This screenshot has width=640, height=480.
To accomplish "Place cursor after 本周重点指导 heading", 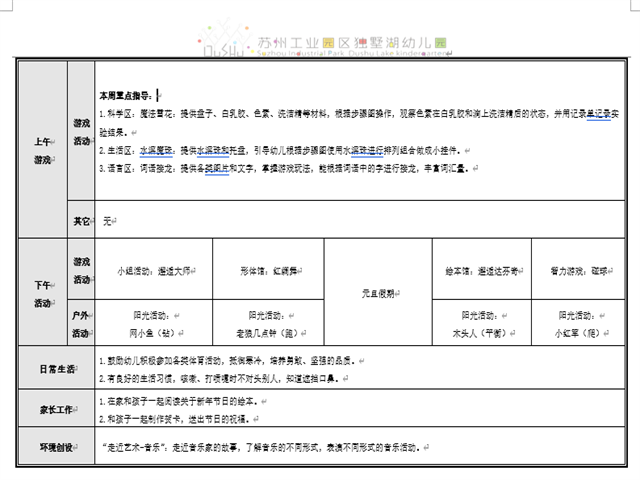I will click(x=158, y=96).
